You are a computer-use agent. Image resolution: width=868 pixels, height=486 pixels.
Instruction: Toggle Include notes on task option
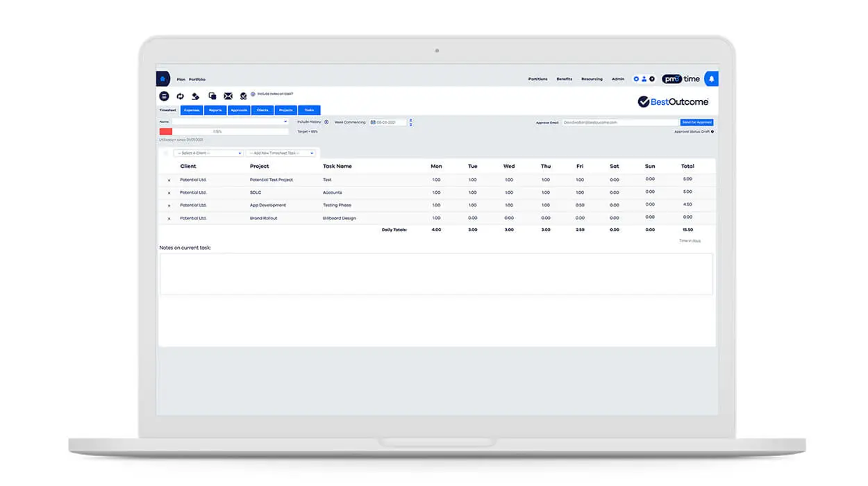[x=253, y=94]
